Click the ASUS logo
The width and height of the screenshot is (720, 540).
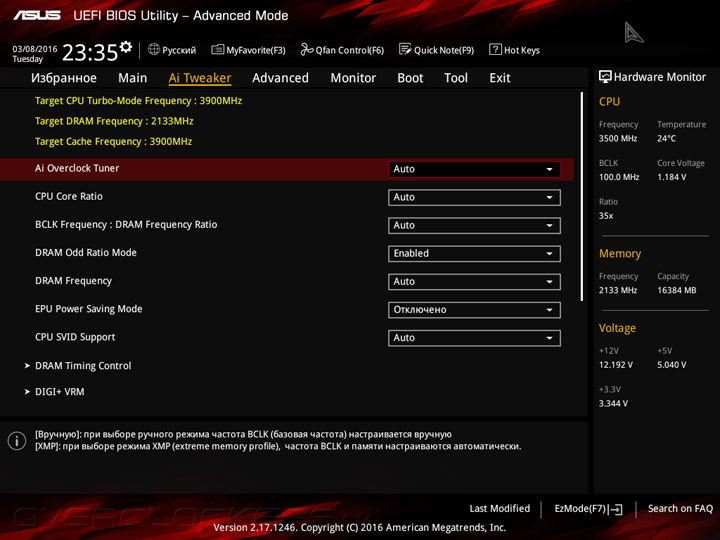point(37,16)
